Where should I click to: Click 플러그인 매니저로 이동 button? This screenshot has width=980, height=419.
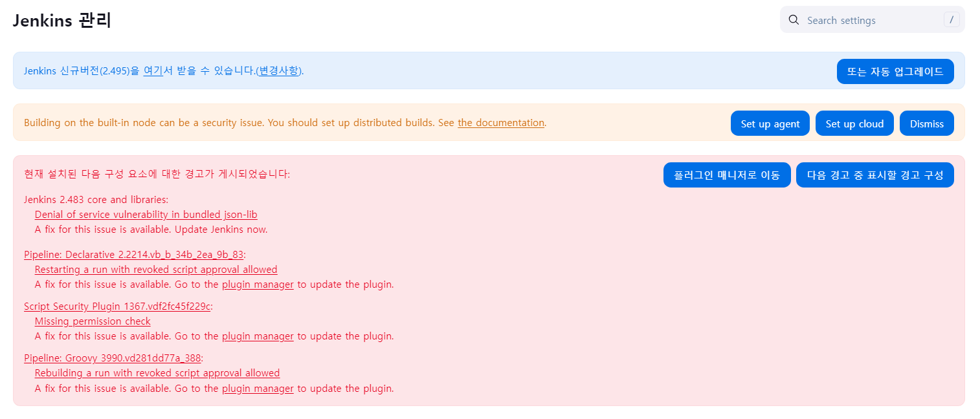tap(727, 175)
